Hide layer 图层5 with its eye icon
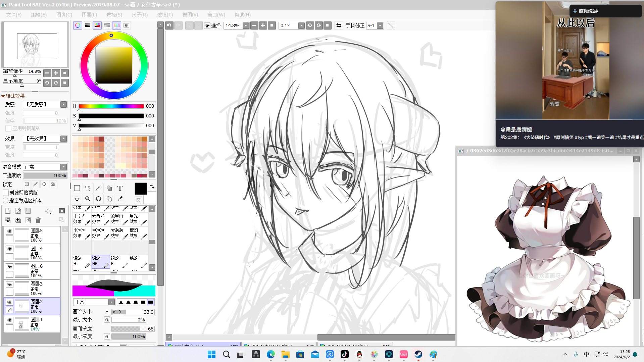 point(9,231)
